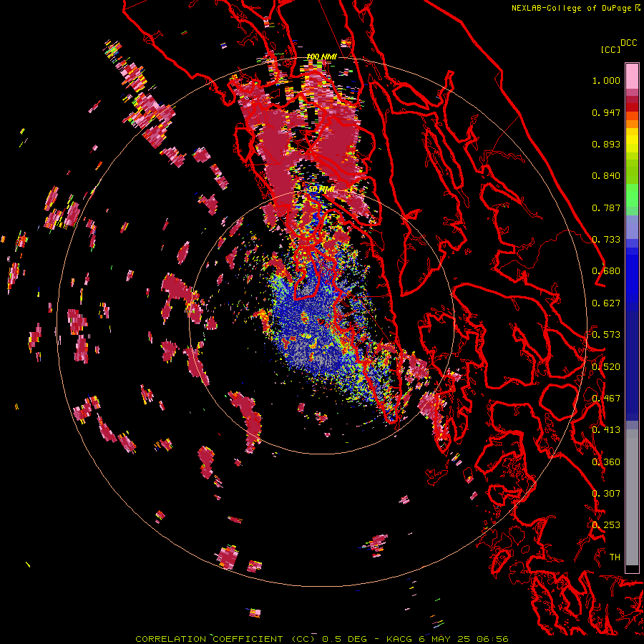
Task: Select the 0.733 scale value
Action: 606,240
